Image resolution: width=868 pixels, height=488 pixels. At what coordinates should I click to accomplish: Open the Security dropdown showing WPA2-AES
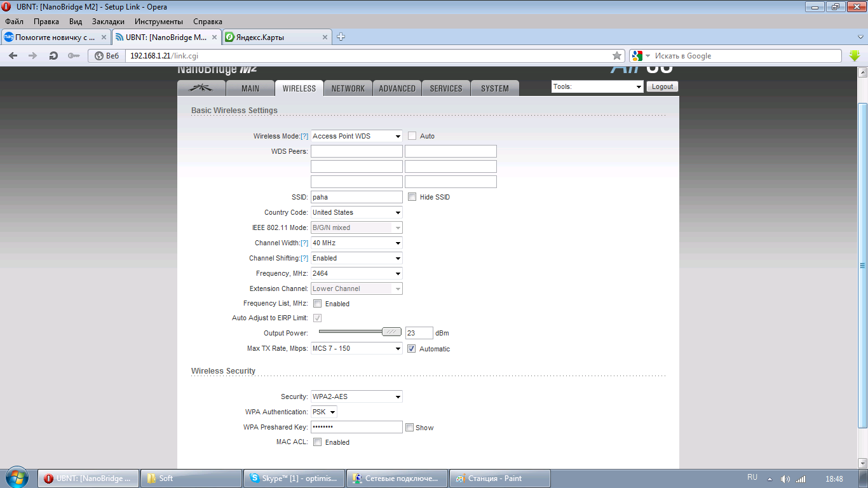pyautogui.click(x=356, y=396)
